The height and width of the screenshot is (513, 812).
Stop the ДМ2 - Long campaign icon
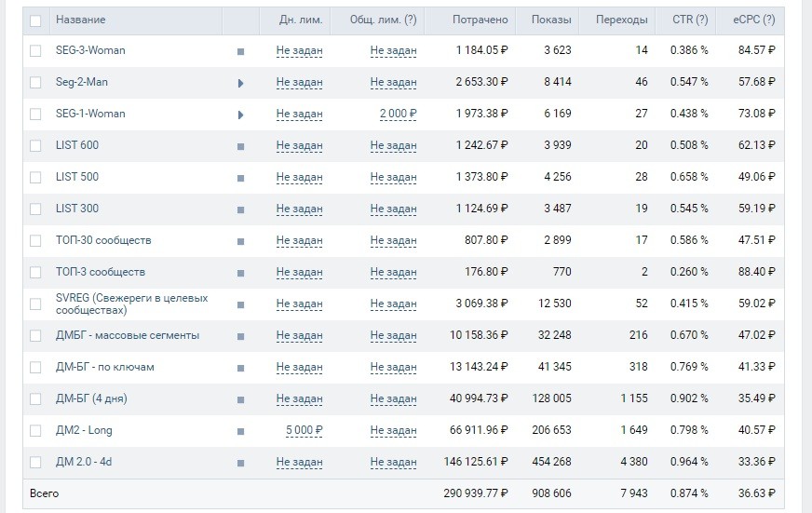tap(240, 431)
